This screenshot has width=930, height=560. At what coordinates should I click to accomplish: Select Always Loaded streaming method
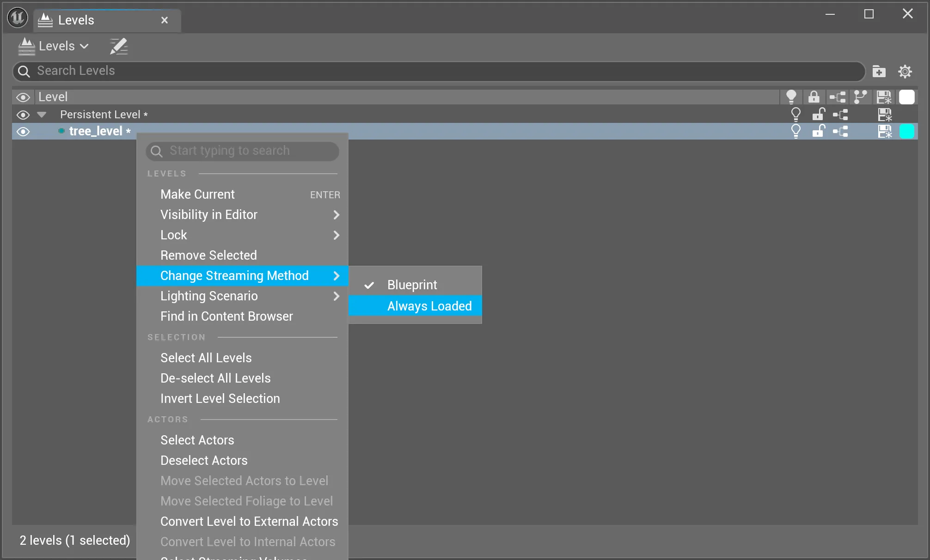tap(429, 306)
